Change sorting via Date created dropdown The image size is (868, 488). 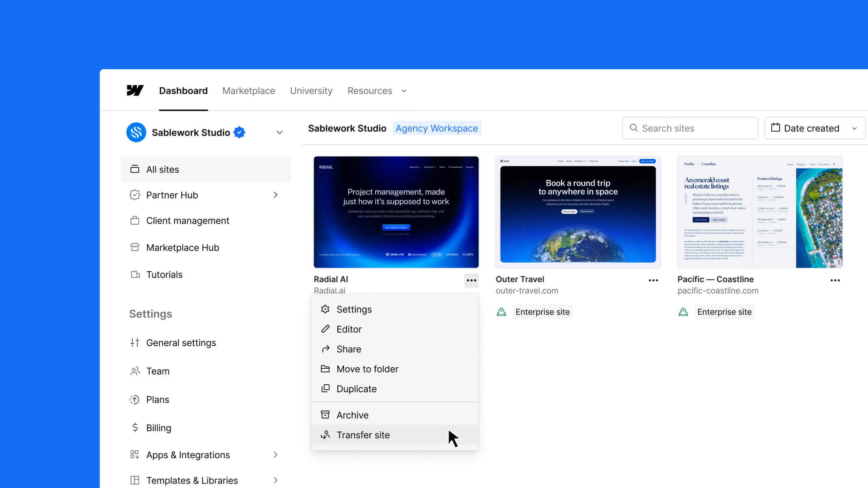(814, 128)
